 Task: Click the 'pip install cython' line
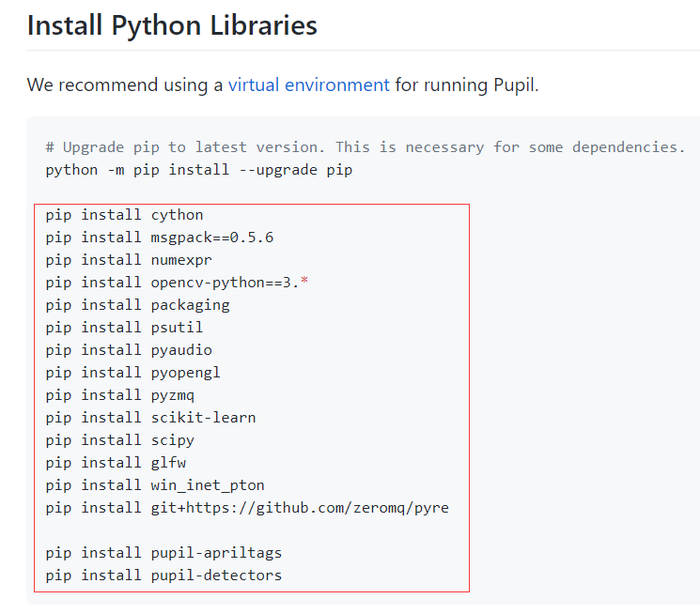click(125, 215)
